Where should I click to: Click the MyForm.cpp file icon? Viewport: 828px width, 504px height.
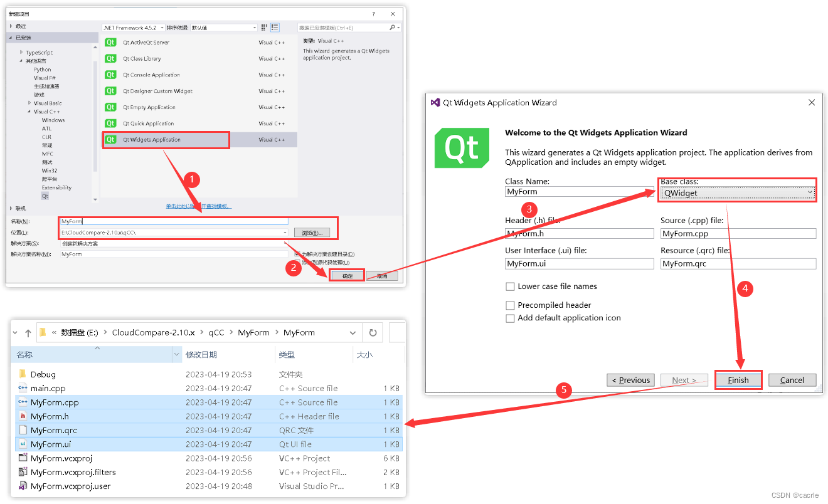23,402
